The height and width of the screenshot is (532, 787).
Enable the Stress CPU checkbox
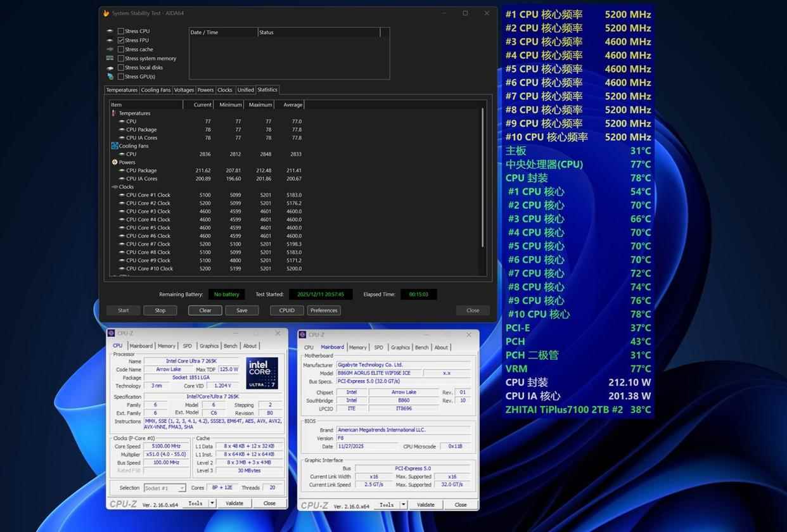pos(121,31)
